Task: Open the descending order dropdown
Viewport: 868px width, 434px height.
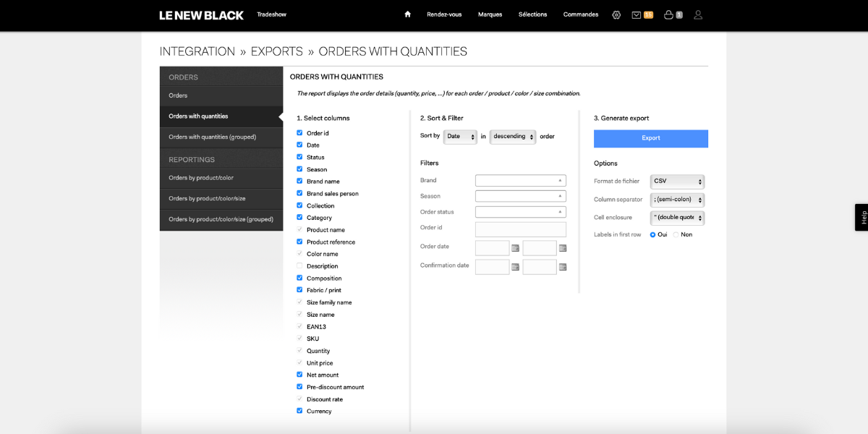Action: pyautogui.click(x=513, y=136)
